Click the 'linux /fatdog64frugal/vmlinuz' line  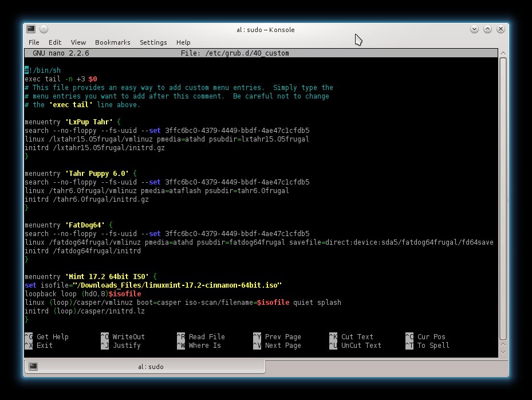point(259,242)
